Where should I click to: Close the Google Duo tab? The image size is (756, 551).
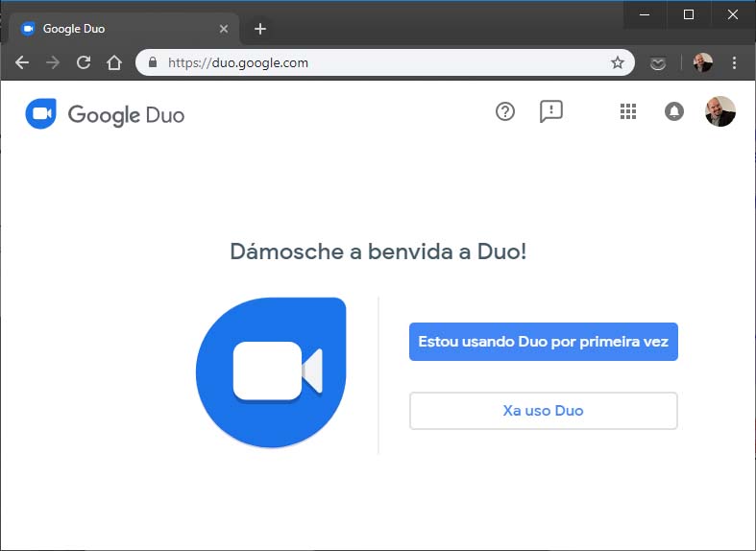pos(224,29)
